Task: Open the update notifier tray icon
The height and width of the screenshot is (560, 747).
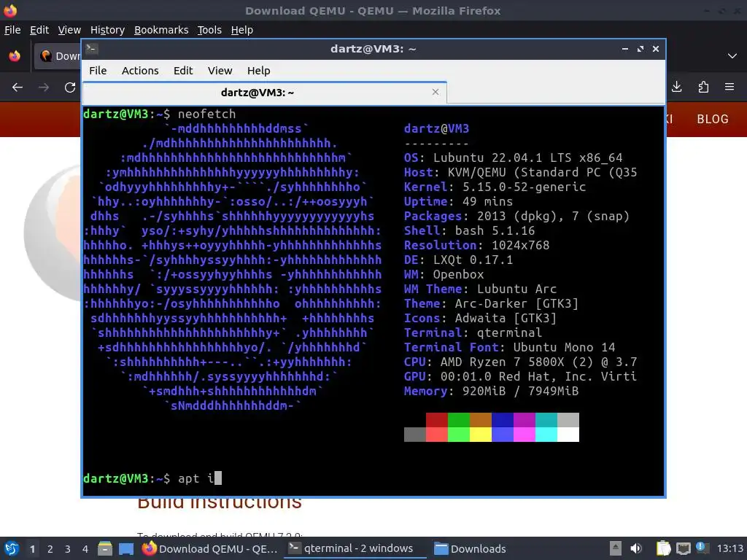Action: click(703, 548)
